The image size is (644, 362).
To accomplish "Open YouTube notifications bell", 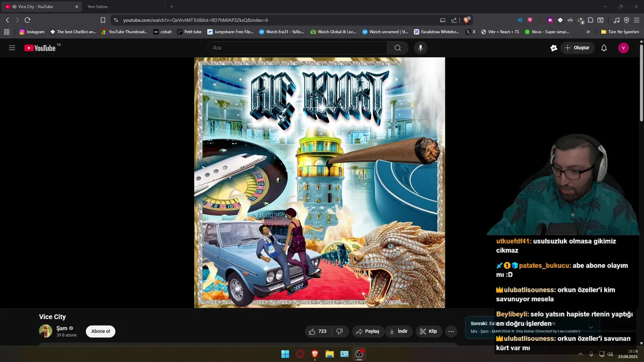I will tap(604, 48).
